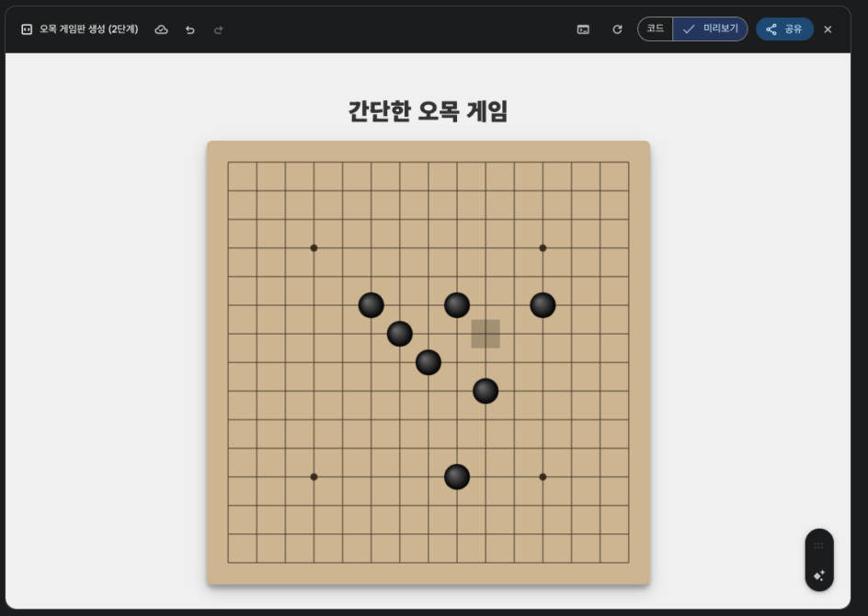Click the lone black stone near the board bottom

(x=457, y=476)
